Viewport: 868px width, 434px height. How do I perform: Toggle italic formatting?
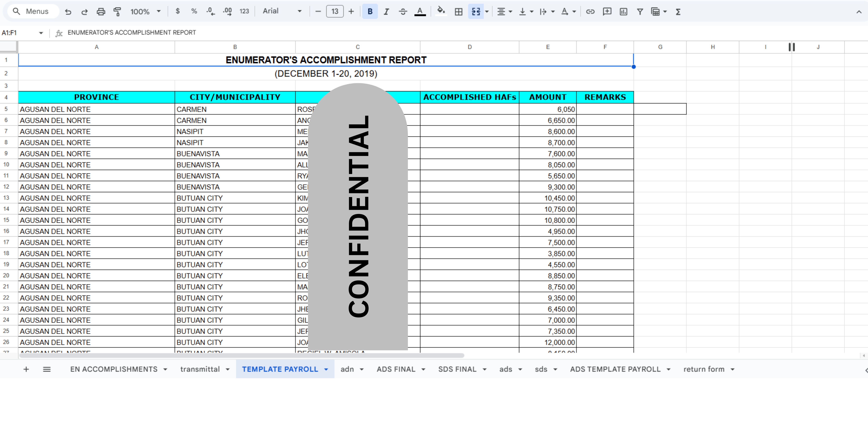click(387, 11)
